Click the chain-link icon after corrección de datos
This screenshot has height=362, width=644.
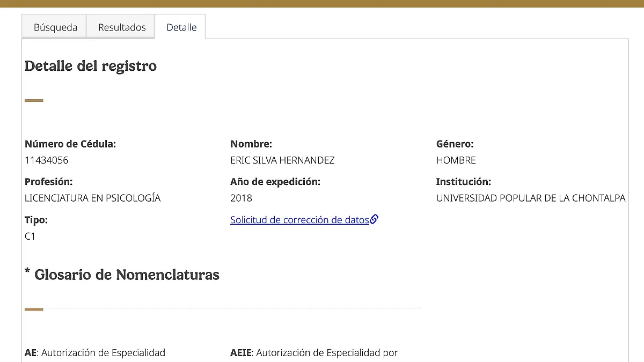click(x=375, y=219)
